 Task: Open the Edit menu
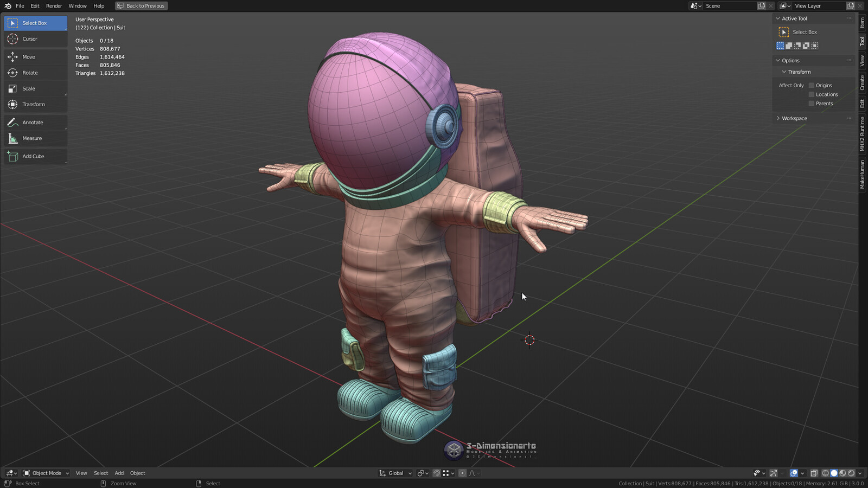(35, 6)
